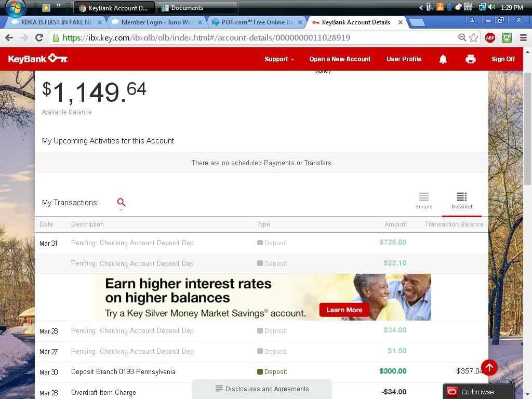Close the Member Login - Juno tab
Viewport: 532px width, 399px height.
pos(200,22)
